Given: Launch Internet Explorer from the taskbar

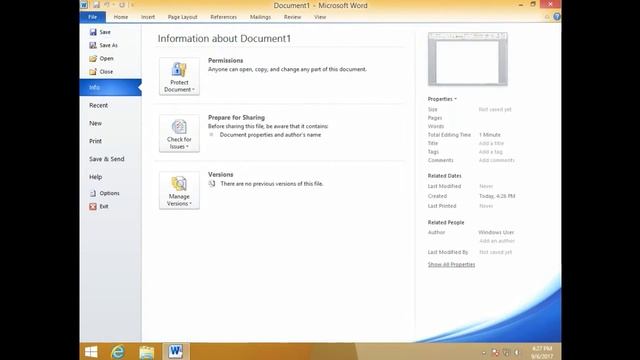Looking at the screenshot, I should [118, 351].
